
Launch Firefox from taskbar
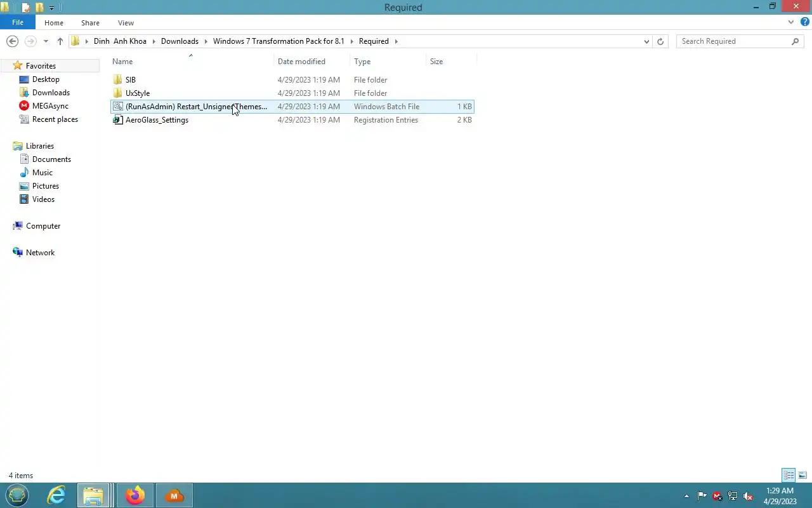tap(134, 495)
